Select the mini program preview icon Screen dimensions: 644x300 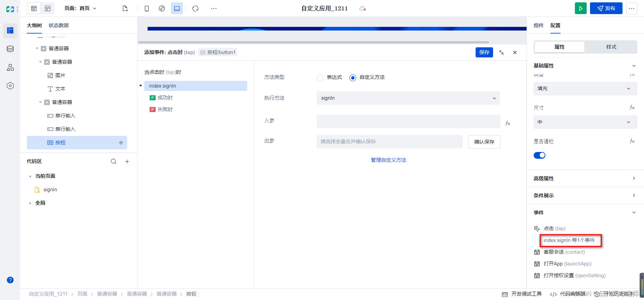tap(162, 8)
